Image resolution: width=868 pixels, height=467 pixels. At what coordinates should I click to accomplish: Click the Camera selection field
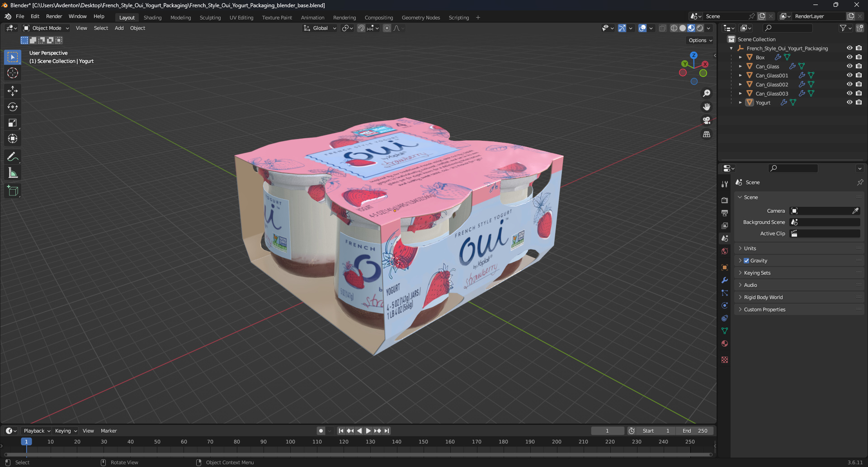(825, 211)
